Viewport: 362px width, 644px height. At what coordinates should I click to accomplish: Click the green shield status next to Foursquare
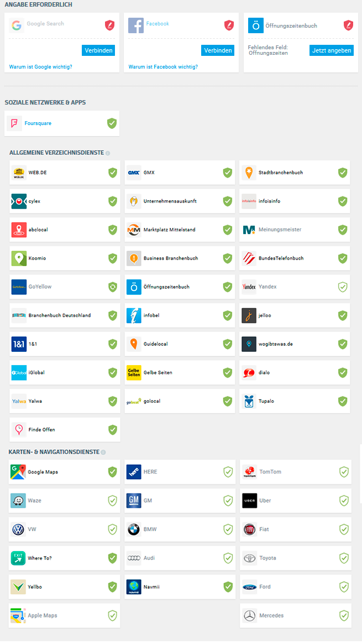coord(112,123)
